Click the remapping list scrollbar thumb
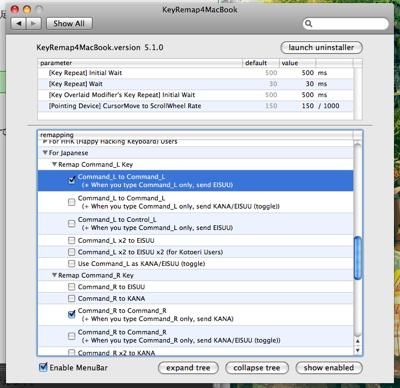Image resolution: width=400 pixels, height=388 pixels. (x=358, y=258)
